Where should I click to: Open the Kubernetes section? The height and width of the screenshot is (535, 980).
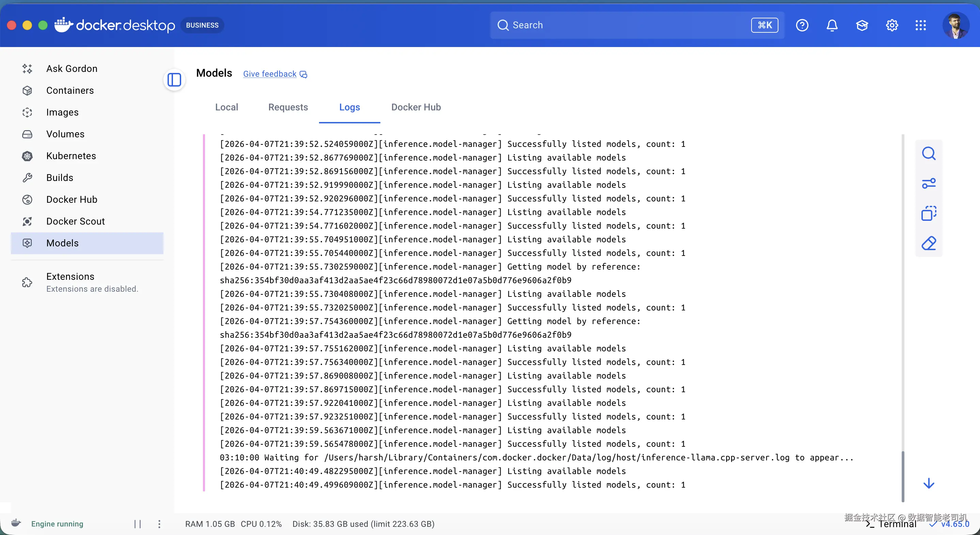(87, 156)
